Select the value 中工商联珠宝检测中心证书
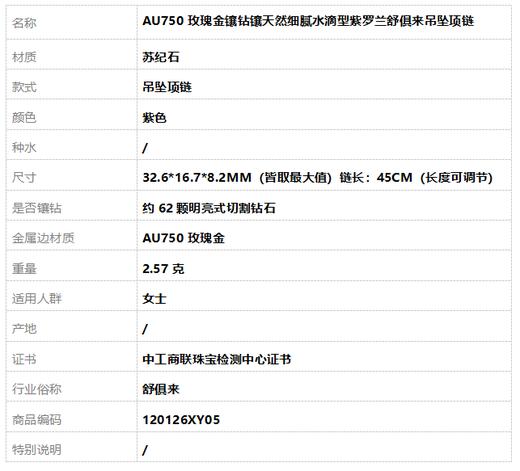 [217, 359]
